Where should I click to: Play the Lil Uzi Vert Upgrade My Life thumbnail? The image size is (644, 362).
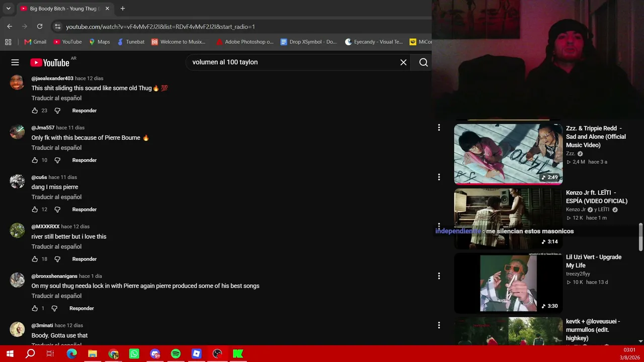508,283
